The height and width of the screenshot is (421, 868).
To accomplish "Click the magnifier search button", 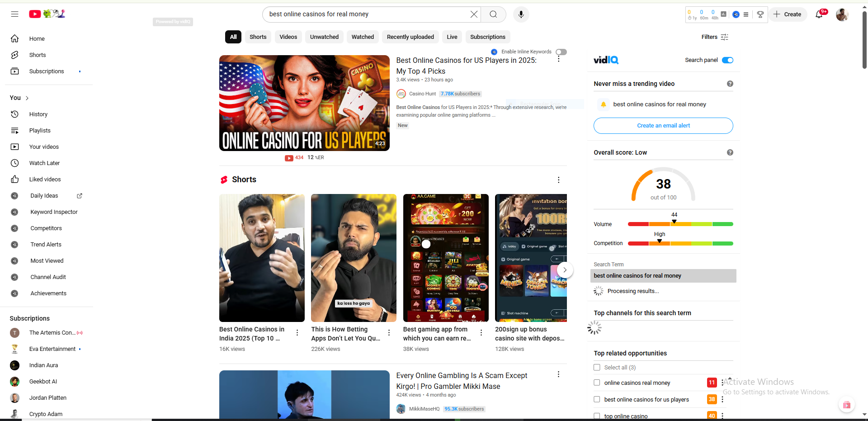I will pyautogui.click(x=493, y=14).
